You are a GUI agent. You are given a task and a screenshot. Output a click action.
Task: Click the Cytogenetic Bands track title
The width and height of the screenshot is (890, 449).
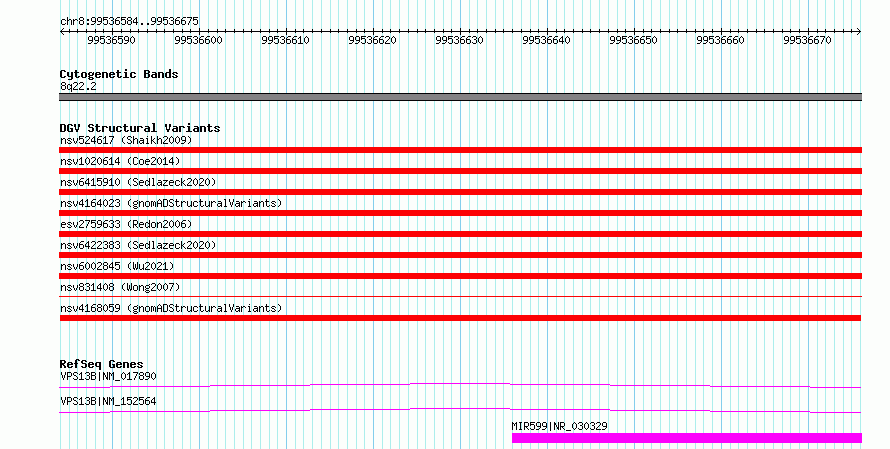point(119,74)
